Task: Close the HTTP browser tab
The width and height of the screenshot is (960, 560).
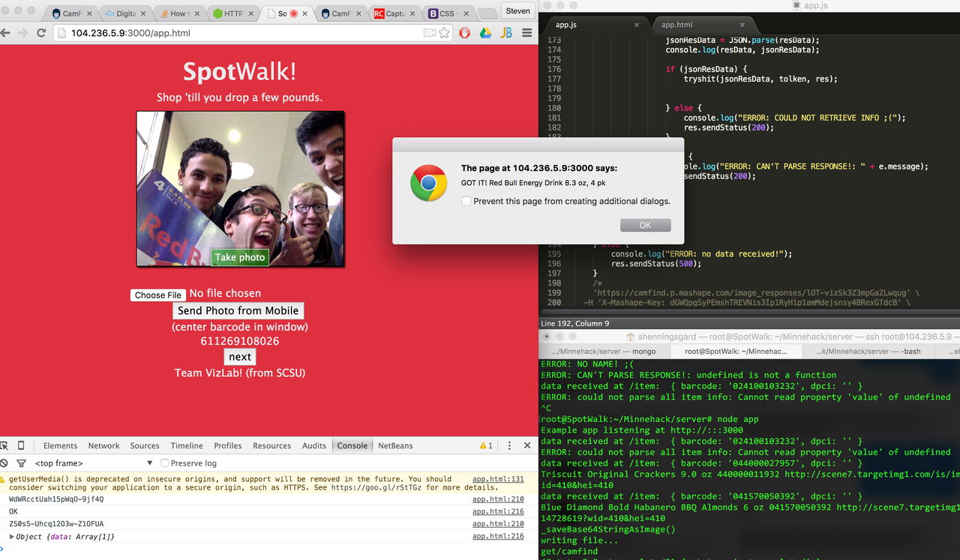Action: point(250,13)
